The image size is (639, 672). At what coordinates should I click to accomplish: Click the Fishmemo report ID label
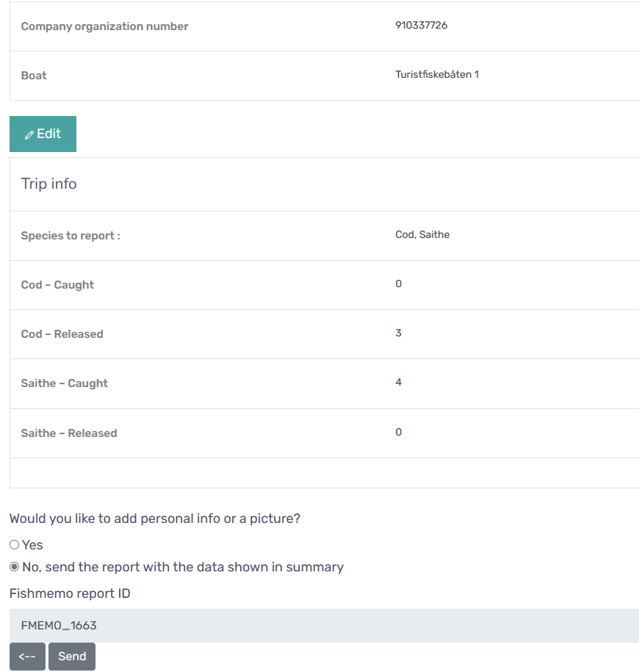70,593
